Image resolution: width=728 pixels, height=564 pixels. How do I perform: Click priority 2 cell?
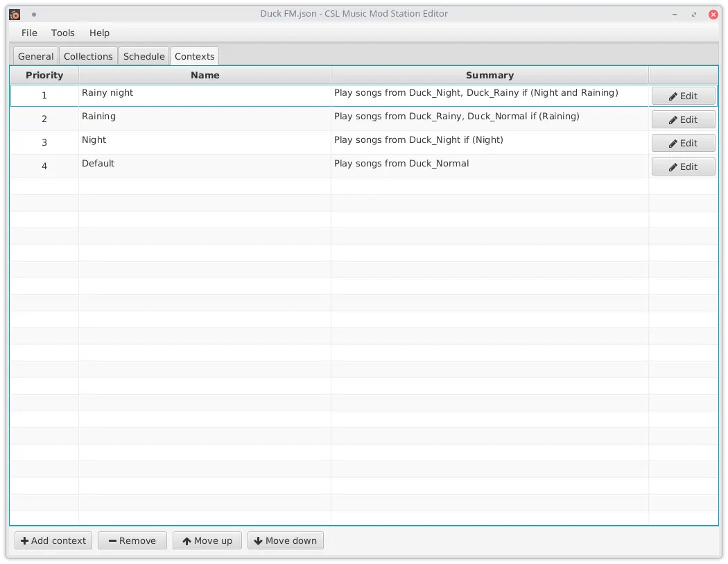(44, 119)
